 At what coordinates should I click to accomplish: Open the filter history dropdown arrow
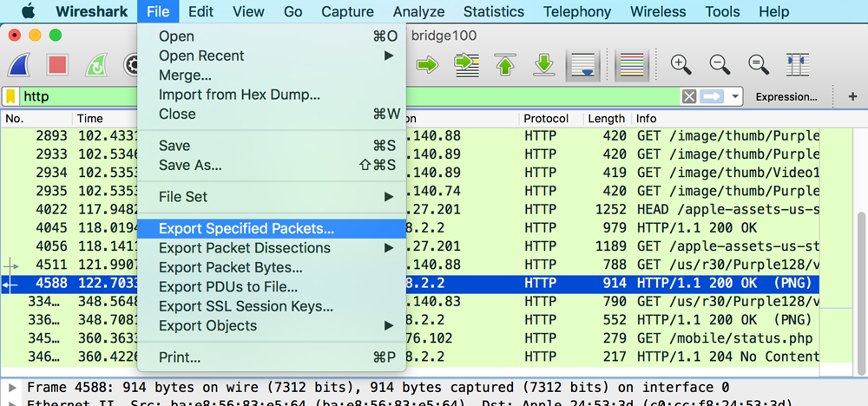(x=734, y=97)
